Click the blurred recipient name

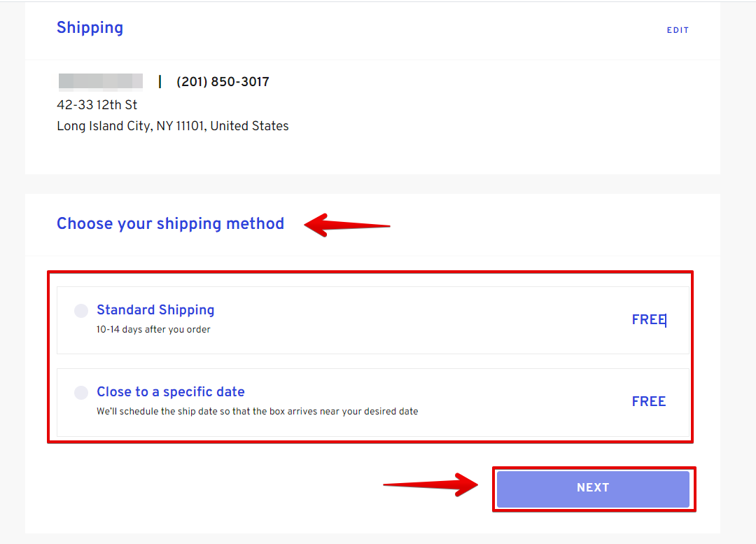click(x=100, y=81)
